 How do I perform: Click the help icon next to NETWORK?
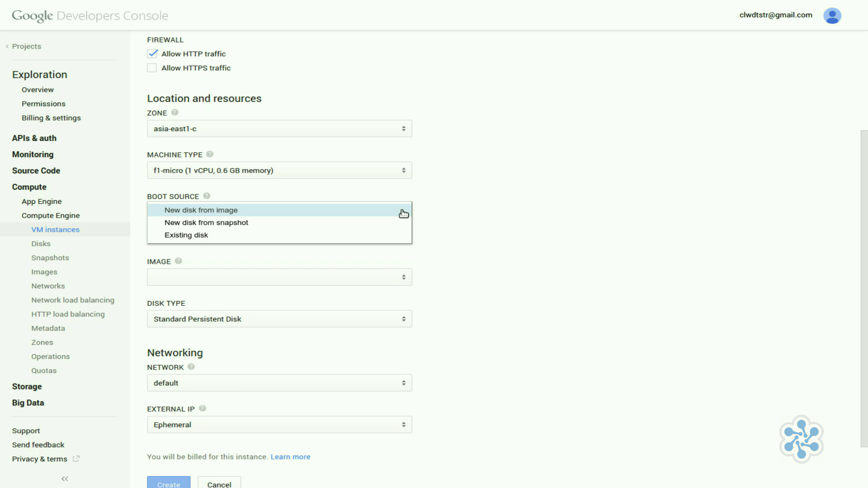coord(191,367)
